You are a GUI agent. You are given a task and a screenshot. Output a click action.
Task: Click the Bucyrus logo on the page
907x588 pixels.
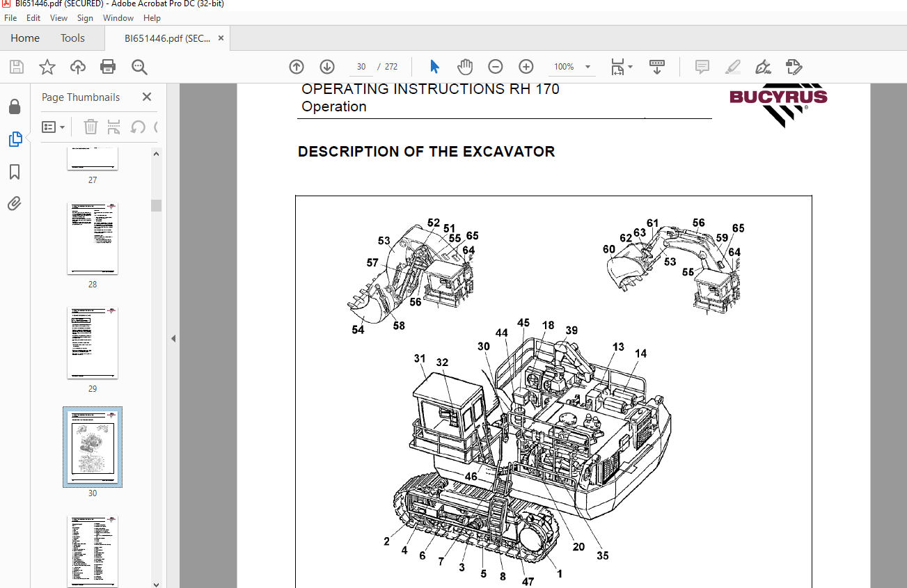778,106
